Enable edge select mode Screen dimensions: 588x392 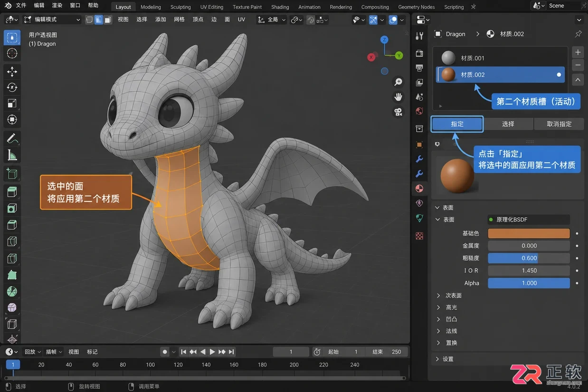coord(98,19)
